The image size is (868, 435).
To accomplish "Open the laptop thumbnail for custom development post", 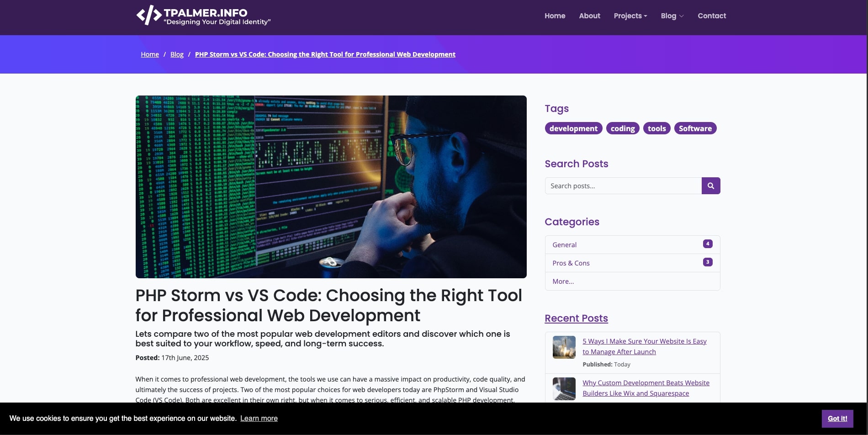I will click(x=564, y=389).
